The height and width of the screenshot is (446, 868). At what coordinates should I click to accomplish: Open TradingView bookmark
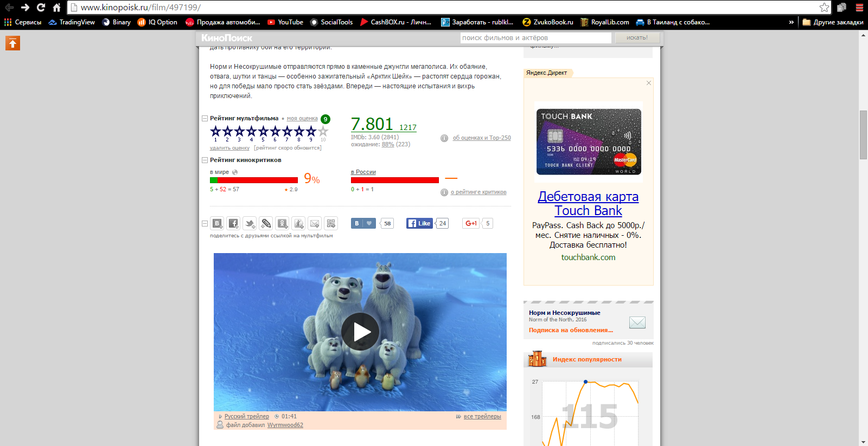pyautogui.click(x=72, y=22)
